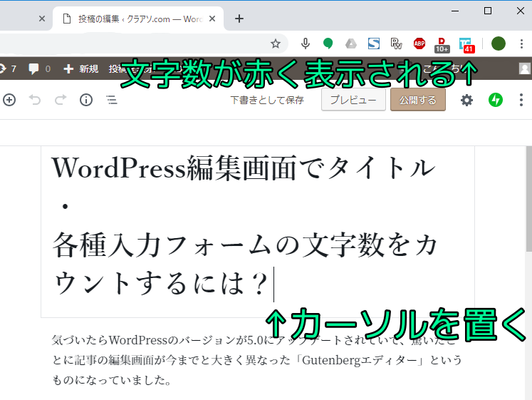Image resolution: width=532 pixels, height=400 pixels.
Task: Toggle the settings sidebar gear icon
Action: click(466, 100)
